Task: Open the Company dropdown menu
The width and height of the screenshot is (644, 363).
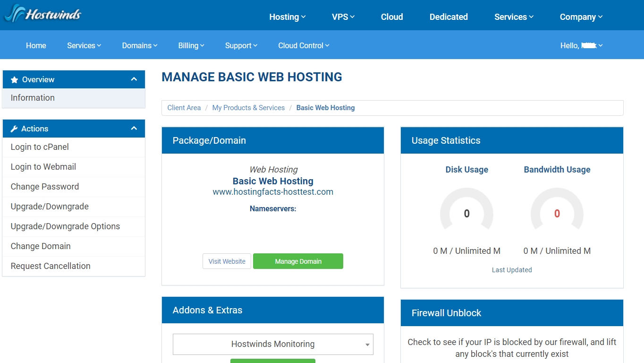Action: point(581,17)
